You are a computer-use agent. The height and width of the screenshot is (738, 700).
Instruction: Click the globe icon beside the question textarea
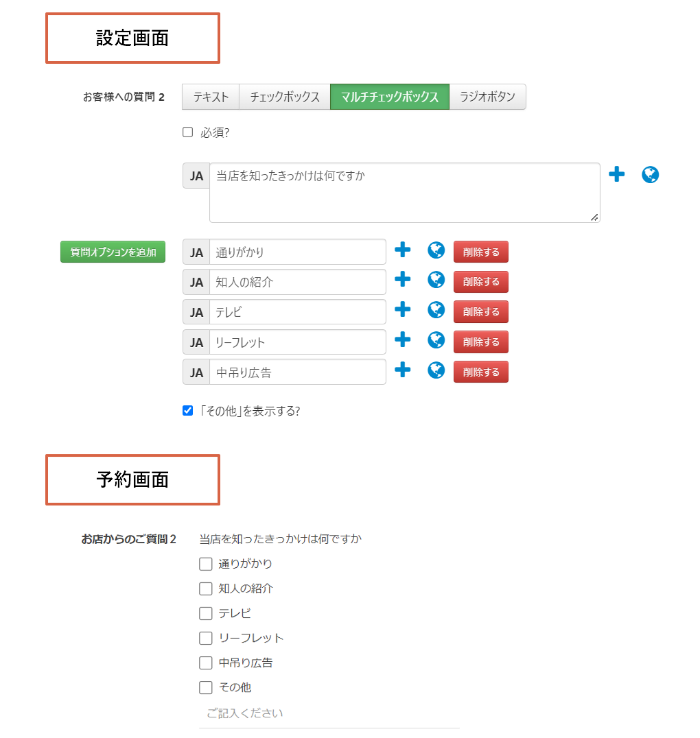click(x=650, y=175)
